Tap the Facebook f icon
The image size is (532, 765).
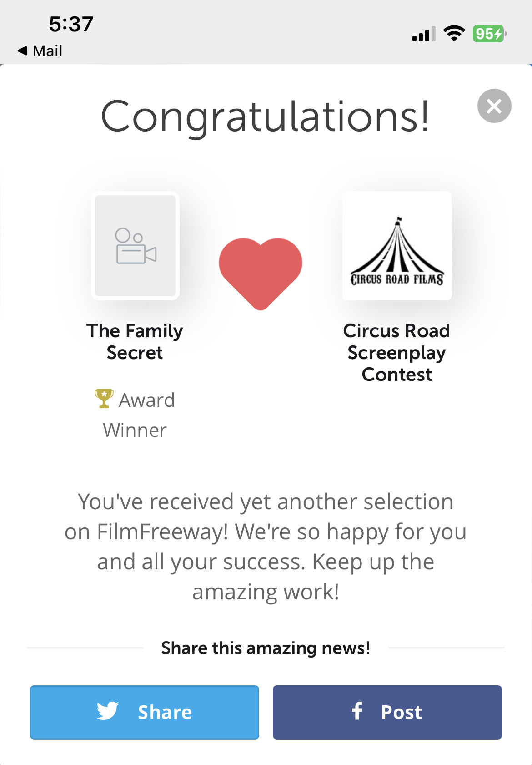click(357, 711)
